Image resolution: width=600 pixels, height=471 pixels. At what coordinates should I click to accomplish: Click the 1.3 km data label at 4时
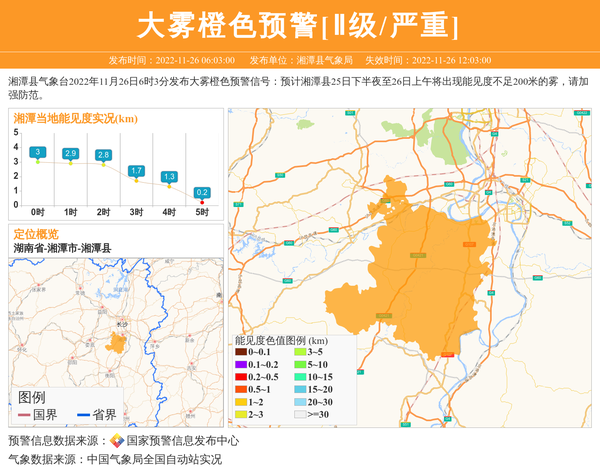click(x=169, y=176)
